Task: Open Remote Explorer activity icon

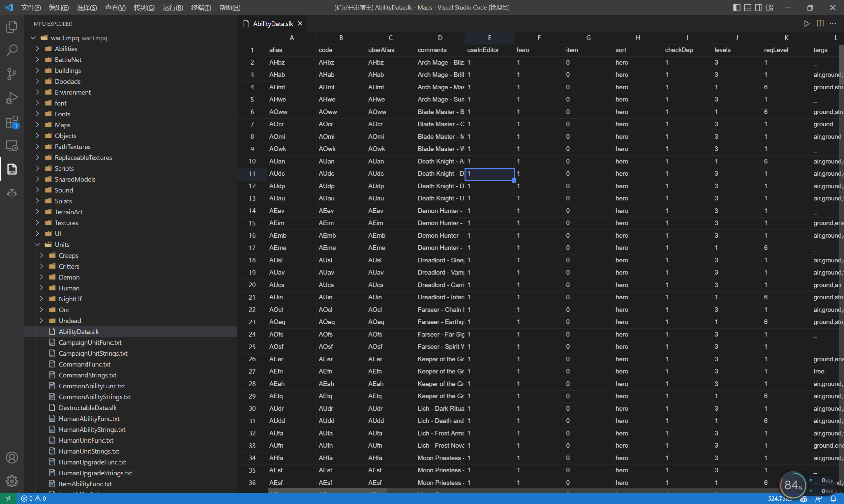Action: pyautogui.click(x=12, y=145)
